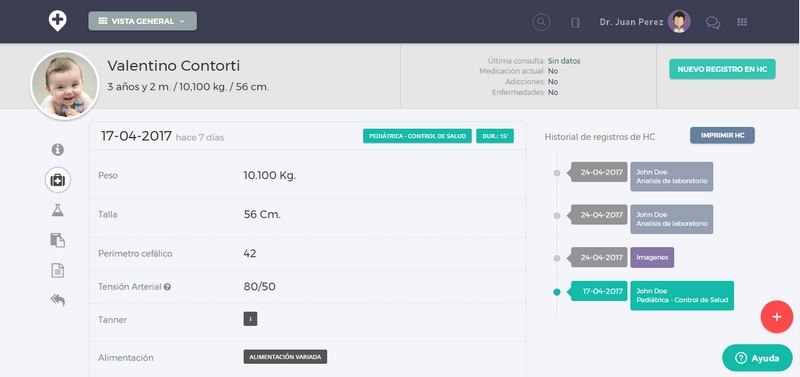The width and height of the screenshot is (800, 377).
Task: Open Pediátrica - Control de Salud history entry
Action: coord(682,295)
